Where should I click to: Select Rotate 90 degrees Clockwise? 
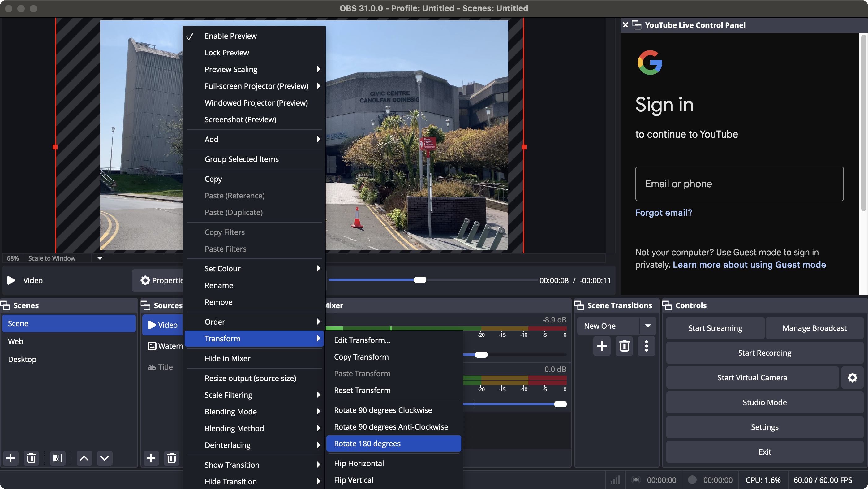383,410
